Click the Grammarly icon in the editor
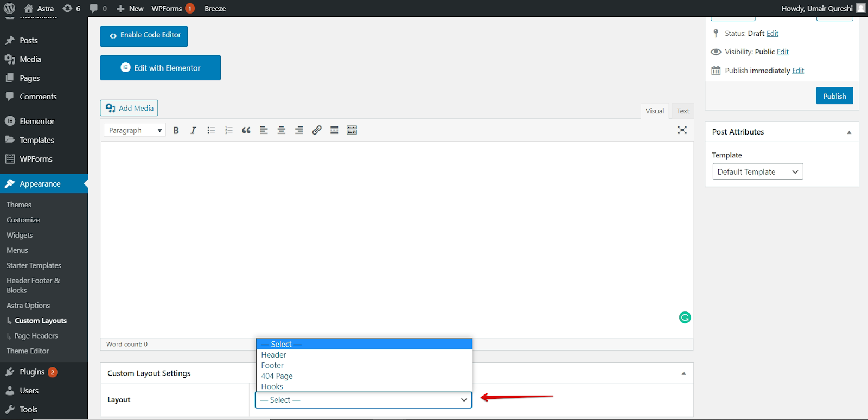Image resolution: width=868 pixels, height=420 pixels. tap(685, 317)
